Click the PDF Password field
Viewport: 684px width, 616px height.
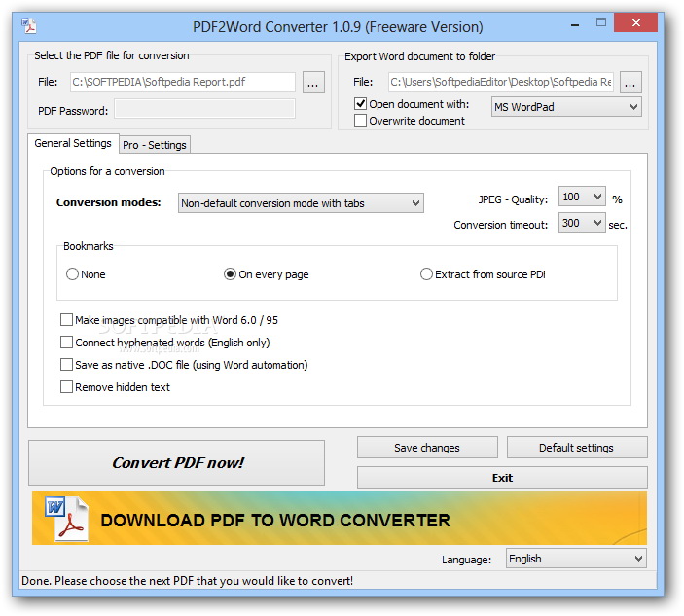click(204, 109)
